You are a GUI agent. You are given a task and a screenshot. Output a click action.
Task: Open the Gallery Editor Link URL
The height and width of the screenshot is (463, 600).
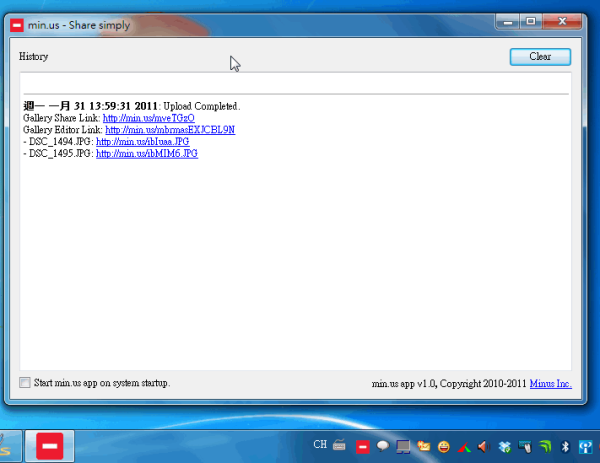(x=170, y=130)
